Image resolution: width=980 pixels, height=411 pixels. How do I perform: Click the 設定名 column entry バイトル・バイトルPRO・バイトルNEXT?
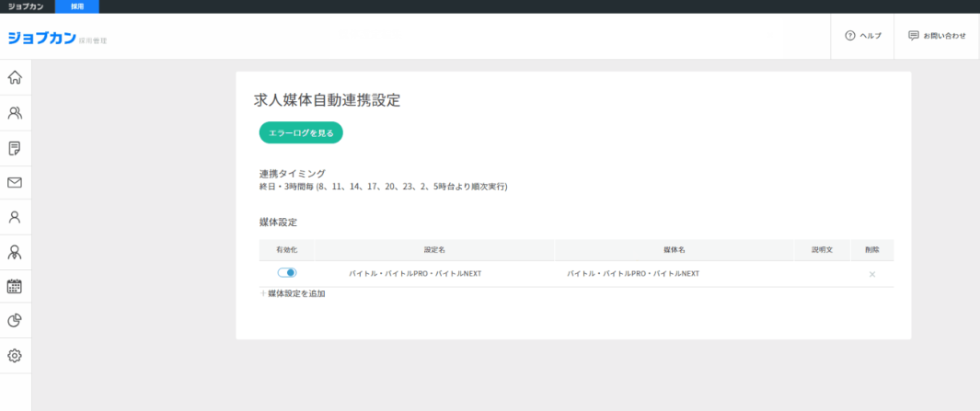coord(415,274)
